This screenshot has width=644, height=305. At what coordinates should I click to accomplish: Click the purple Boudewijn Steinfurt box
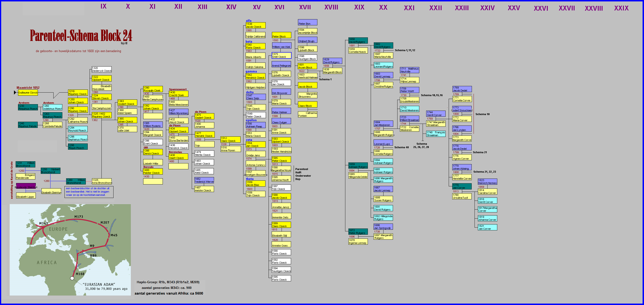coord(26,186)
